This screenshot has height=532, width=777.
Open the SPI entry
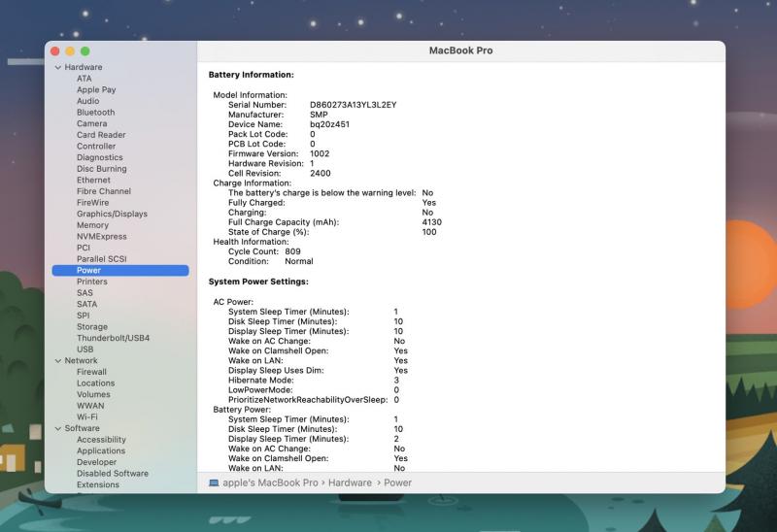(84, 316)
